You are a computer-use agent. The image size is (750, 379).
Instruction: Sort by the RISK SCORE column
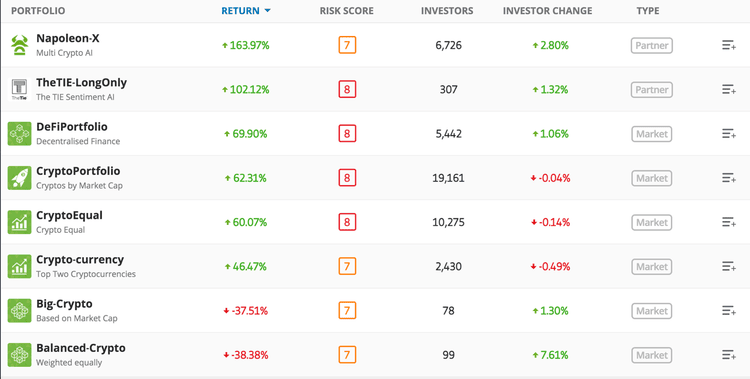pyautogui.click(x=347, y=11)
